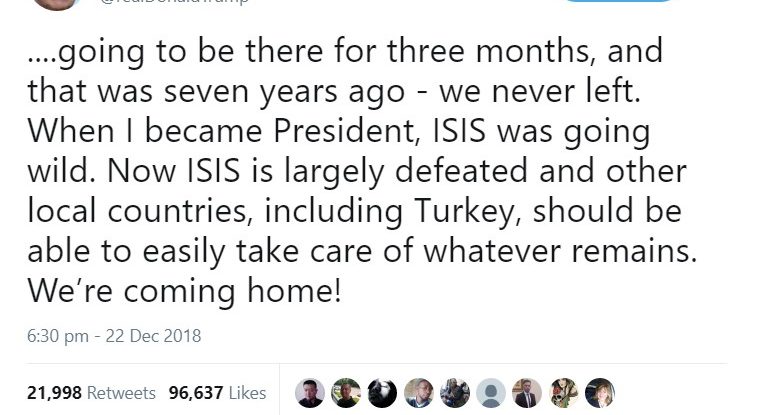Click the tweet author's profile picture at top
Image resolution: width=760 pixels, height=415 pixels.
tap(55, 3)
